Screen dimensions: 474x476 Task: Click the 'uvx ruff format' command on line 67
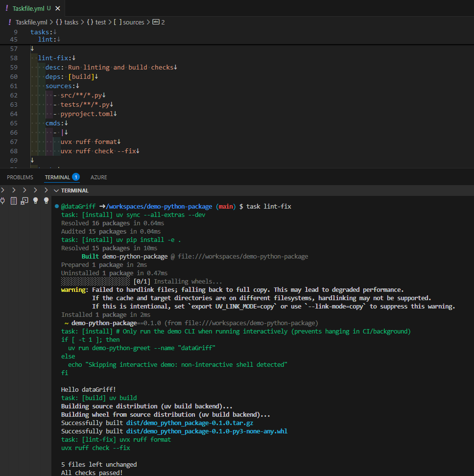89,142
